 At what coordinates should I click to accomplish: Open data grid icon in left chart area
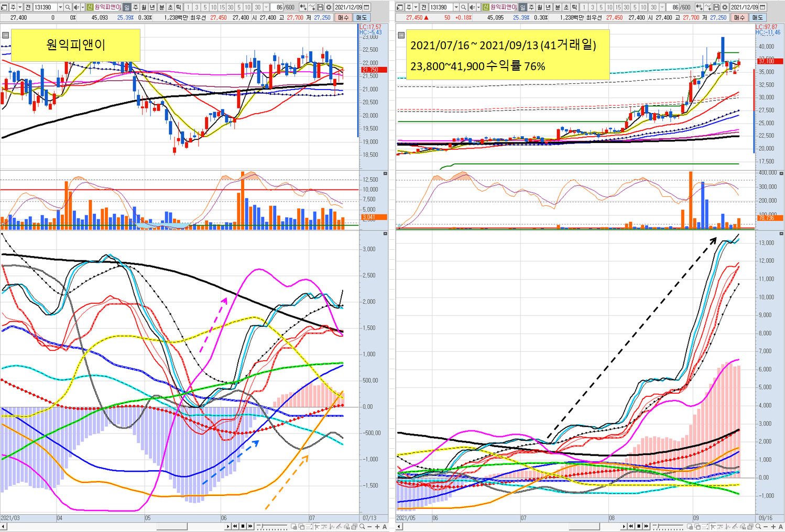[x=6, y=35]
